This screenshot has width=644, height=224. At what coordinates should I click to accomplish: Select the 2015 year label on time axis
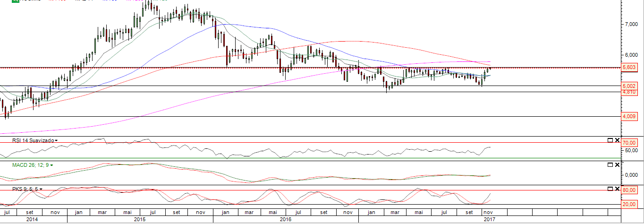140,220
